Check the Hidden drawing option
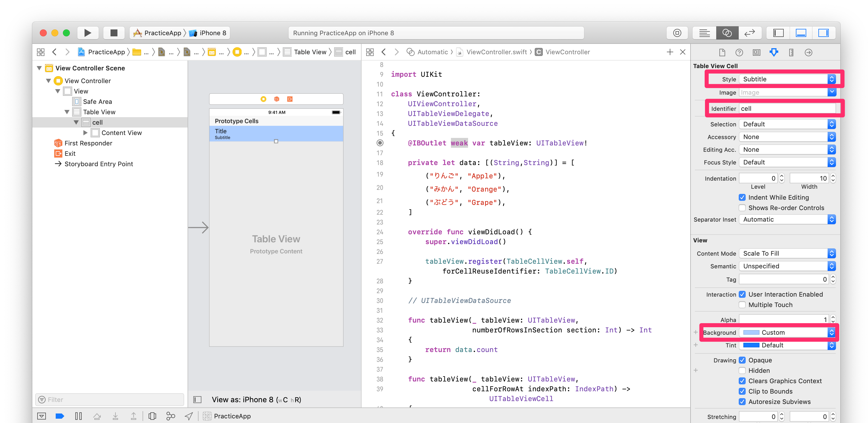Viewport: 868px width, 423px height. [742, 370]
